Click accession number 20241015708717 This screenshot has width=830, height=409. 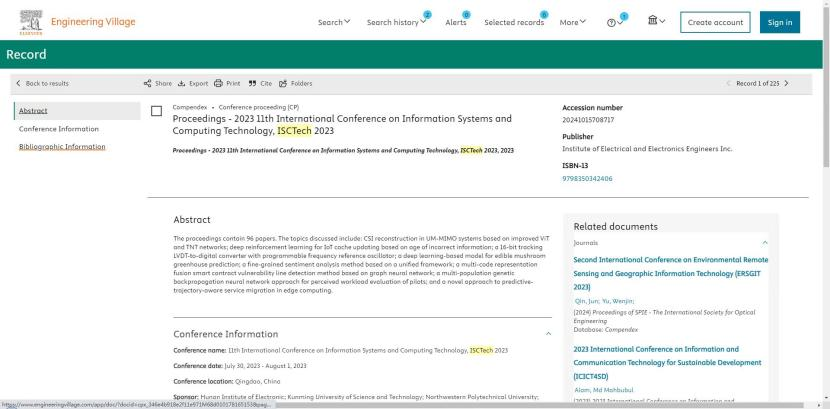[588, 120]
